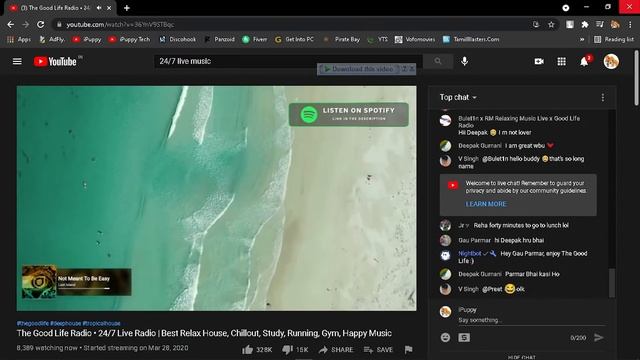Save the video to a playlist
This screenshot has width=640, height=360.
tap(378, 350)
